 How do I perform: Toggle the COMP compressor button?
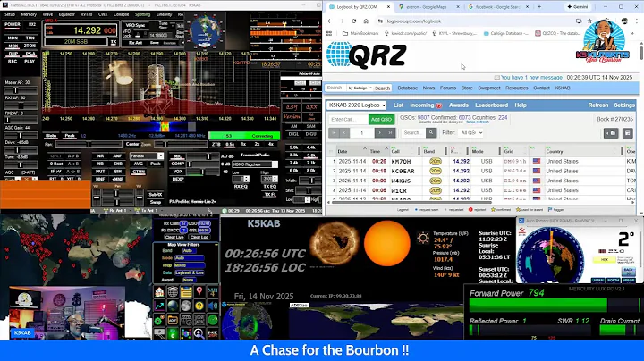click(178, 164)
